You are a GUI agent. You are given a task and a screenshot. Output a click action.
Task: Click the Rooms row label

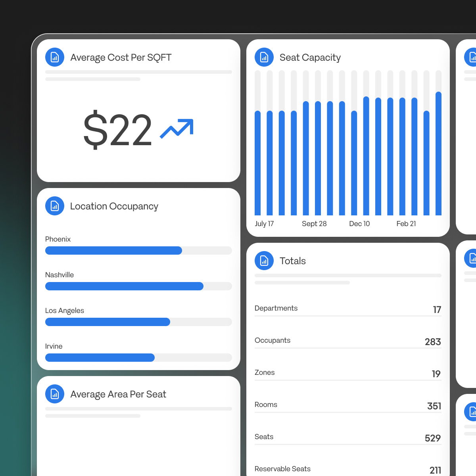click(266, 405)
